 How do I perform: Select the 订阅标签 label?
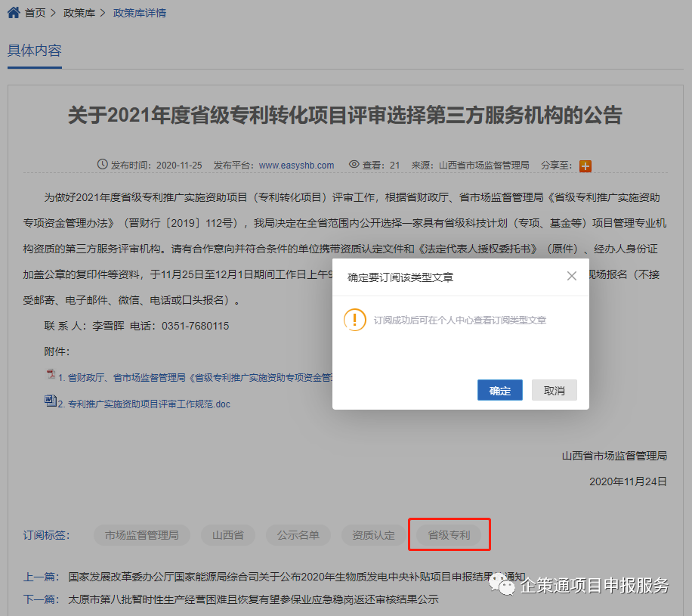pyautogui.click(x=46, y=535)
